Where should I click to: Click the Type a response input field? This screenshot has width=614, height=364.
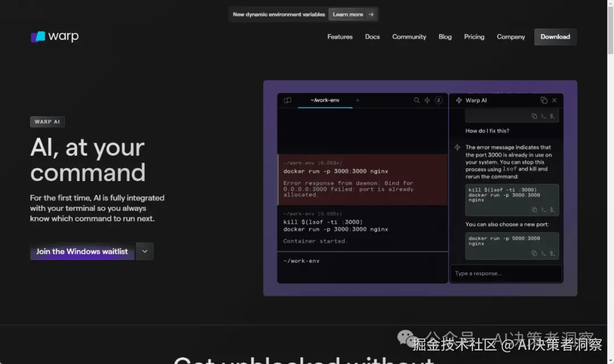click(506, 274)
